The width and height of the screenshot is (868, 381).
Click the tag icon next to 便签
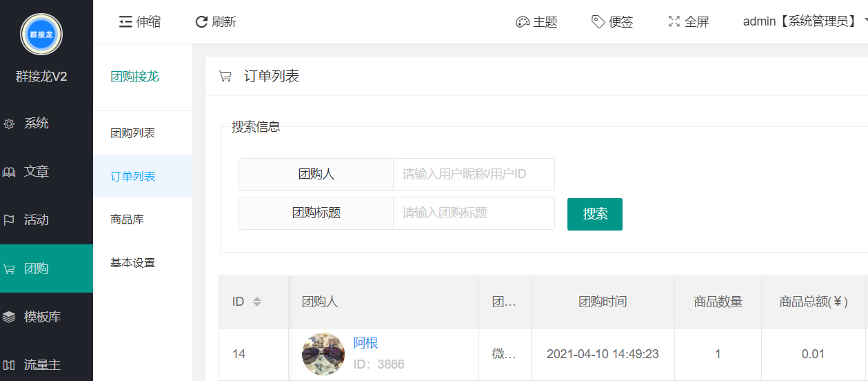pyautogui.click(x=598, y=22)
